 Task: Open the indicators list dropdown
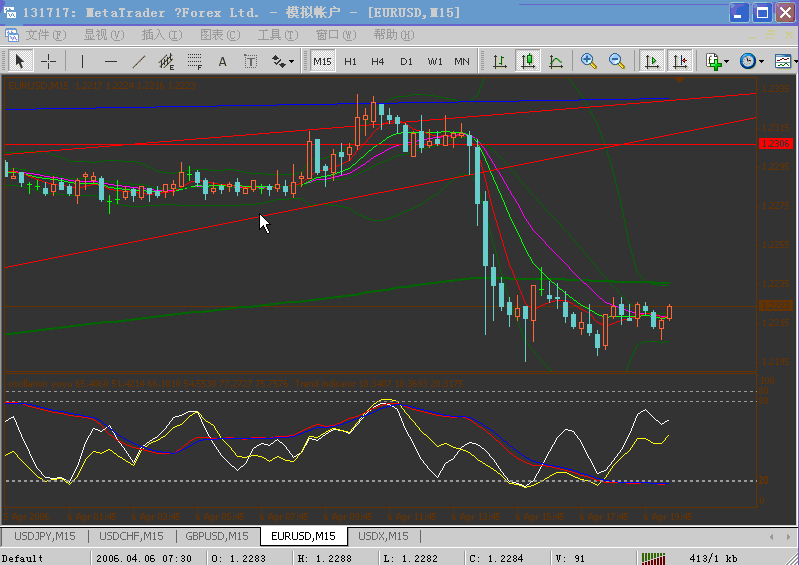(717, 61)
